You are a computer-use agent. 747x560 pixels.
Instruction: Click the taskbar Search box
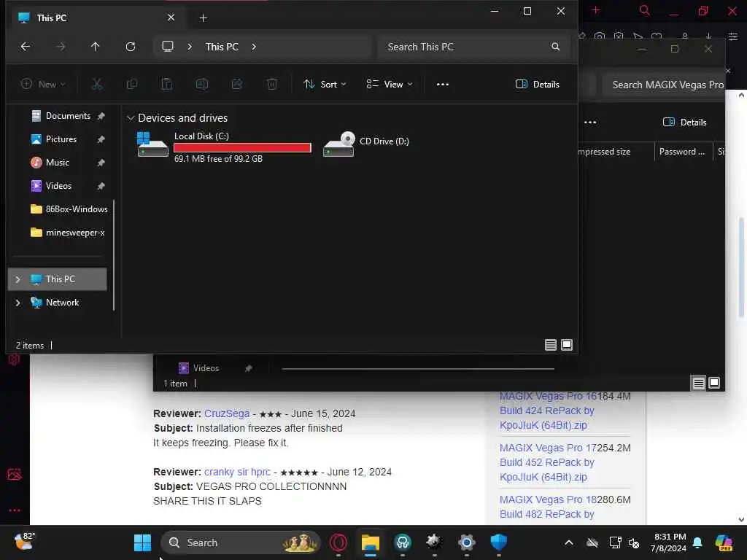click(241, 542)
